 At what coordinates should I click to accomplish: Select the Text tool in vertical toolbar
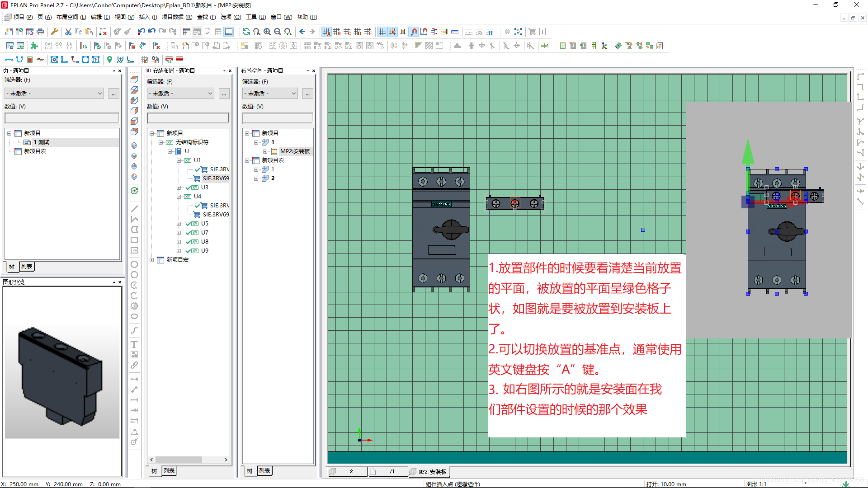click(x=134, y=344)
